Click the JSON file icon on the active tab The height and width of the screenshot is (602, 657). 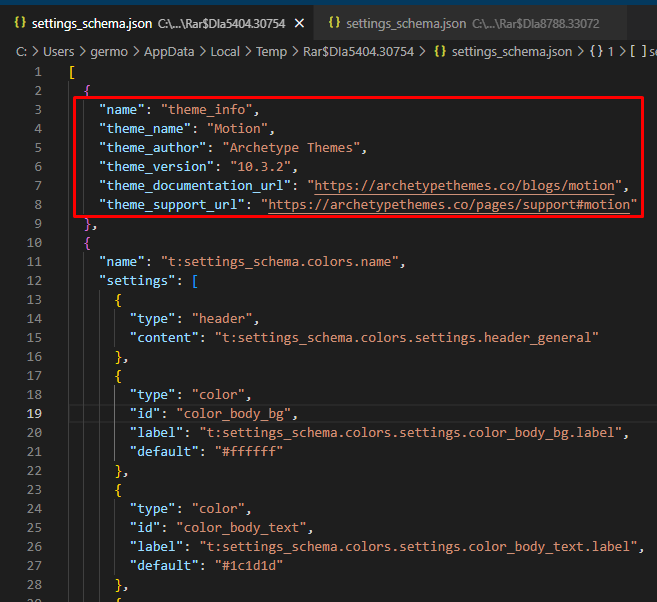20,23
